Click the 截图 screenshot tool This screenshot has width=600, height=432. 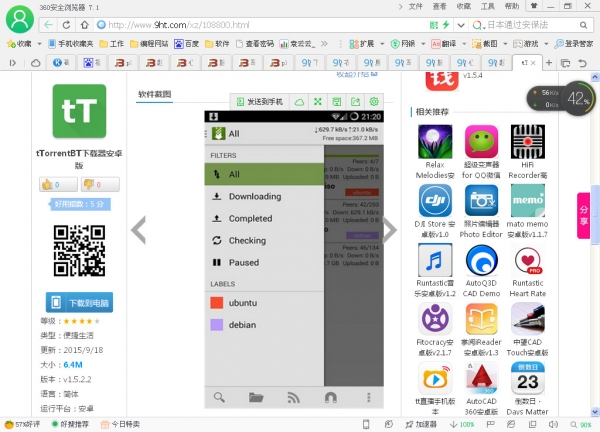click(485, 44)
